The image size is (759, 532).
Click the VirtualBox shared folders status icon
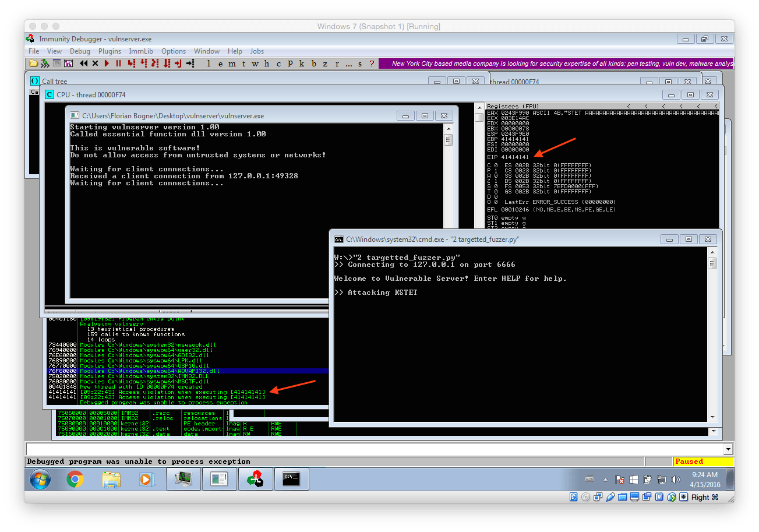pyautogui.click(x=623, y=497)
